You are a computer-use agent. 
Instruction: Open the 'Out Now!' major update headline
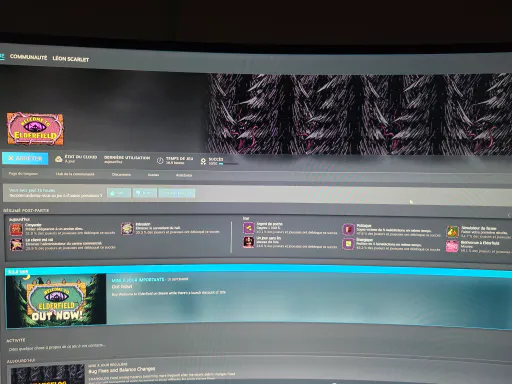(122, 286)
